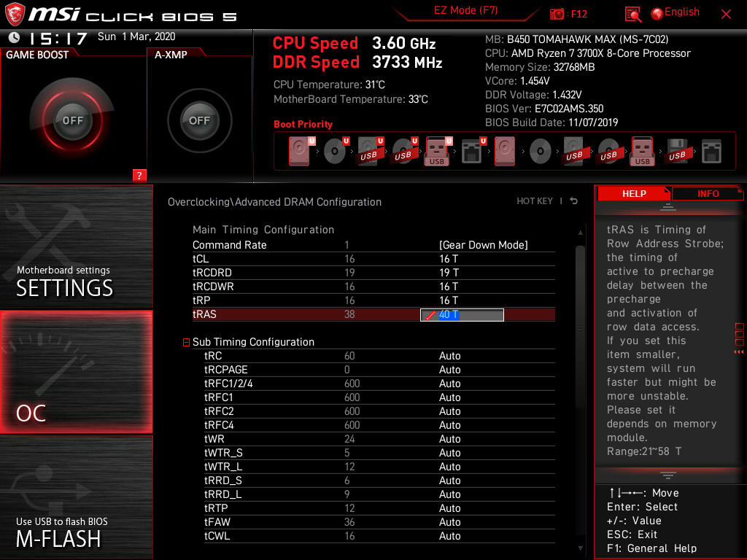Switch to EZ Mode (F7)
Image resolution: width=747 pixels, height=560 pixels.
(x=465, y=10)
